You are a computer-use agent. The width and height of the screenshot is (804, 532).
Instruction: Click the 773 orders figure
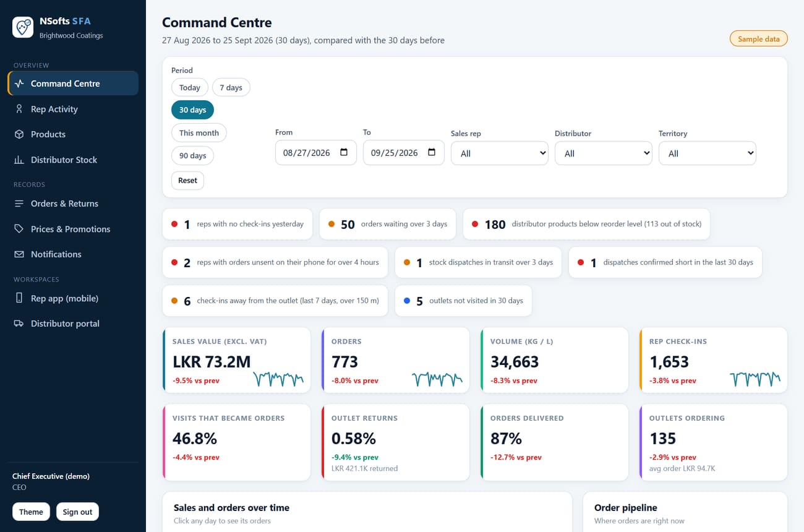(x=344, y=362)
